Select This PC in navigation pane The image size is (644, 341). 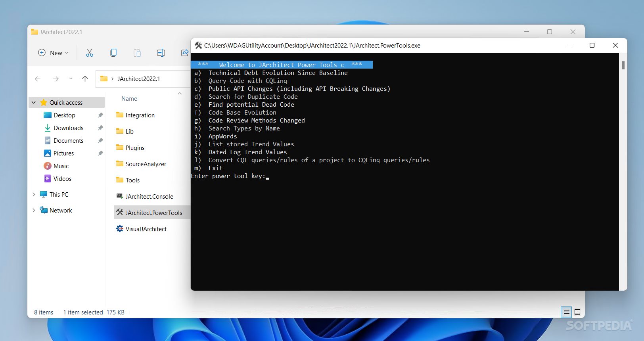59,194
